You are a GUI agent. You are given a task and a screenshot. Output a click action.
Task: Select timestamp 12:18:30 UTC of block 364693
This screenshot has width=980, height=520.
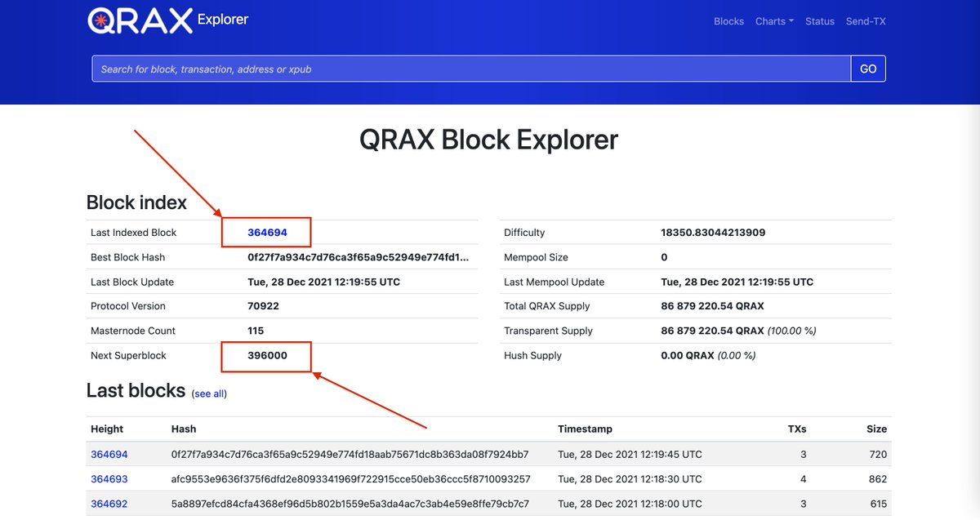coord(630,479)
